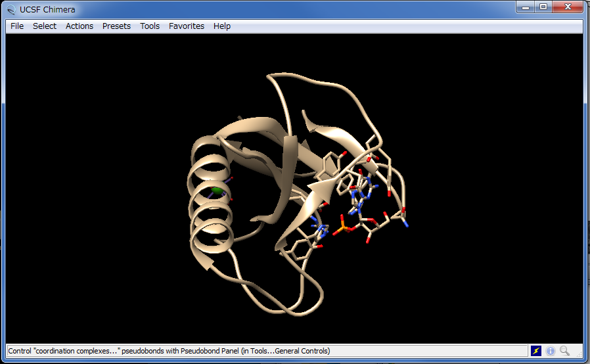Maximize the UCSF Chimera window
The height and width of the screenshot is (364, 590).
(543, 7)
